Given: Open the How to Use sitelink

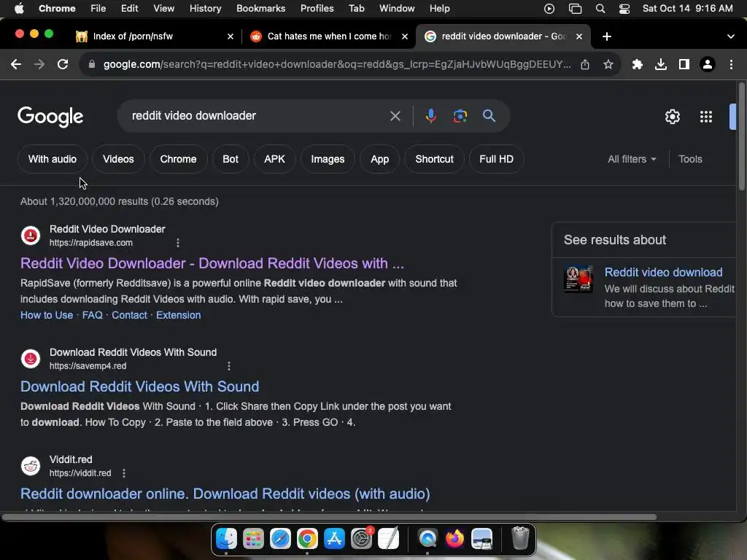Looking at the screenshot, I should [x=47, y=315].
